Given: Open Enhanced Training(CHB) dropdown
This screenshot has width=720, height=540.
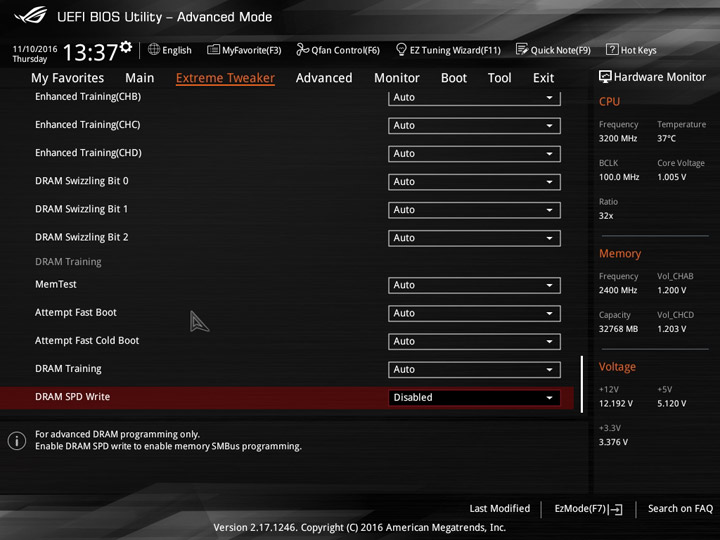Looking at the screenshot, I should pos(474,98).
